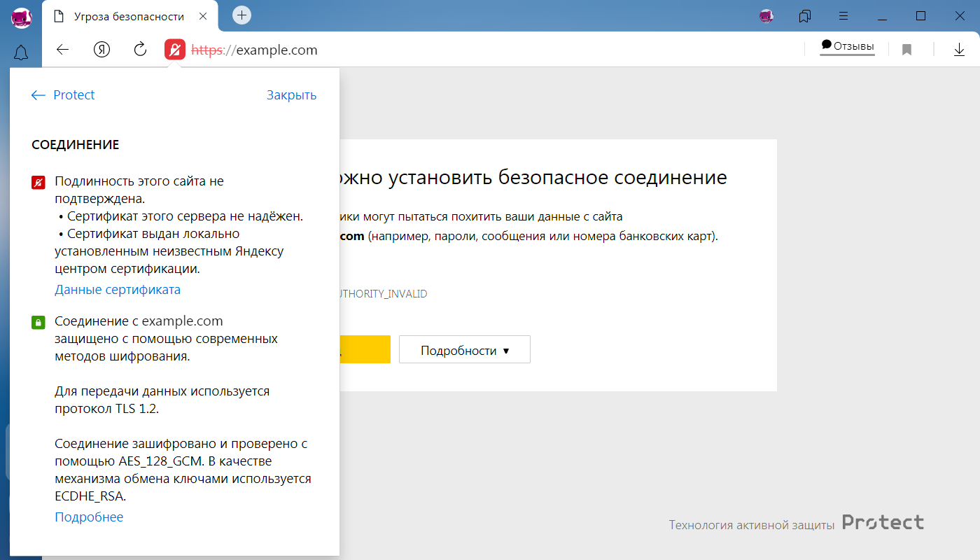Screen dimensions: 980x560
Task: Click the Закрыть link in panel
Action: pyautogui.click(x=291, y=95)
